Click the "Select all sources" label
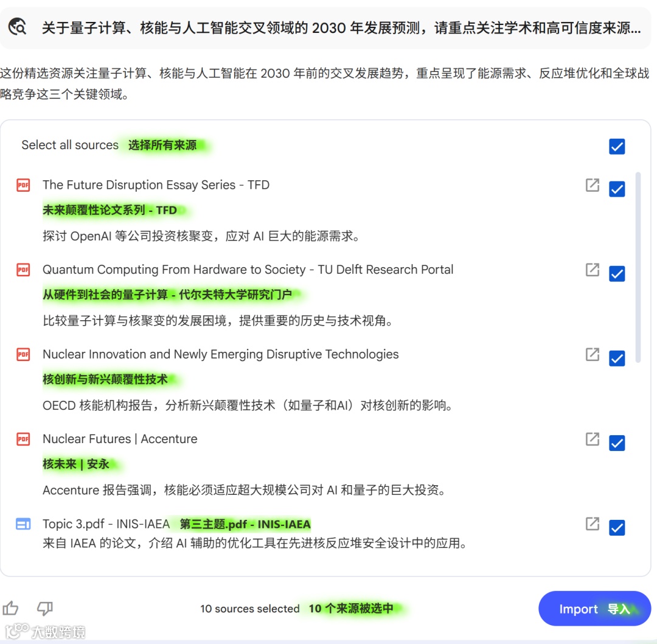 [70, 145]
